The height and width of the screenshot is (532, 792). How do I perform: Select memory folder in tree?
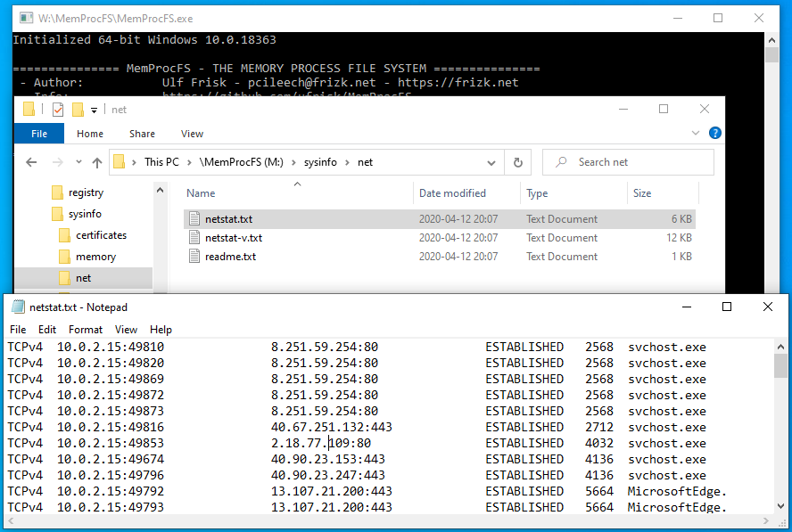pyautogui.click(x=95, y=257)
